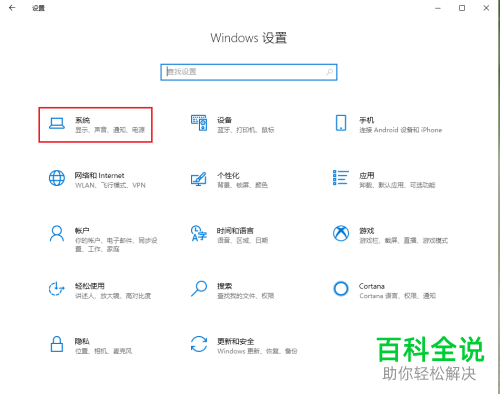
Task: Click the 隐私 title text
Action: click(82, 341)
